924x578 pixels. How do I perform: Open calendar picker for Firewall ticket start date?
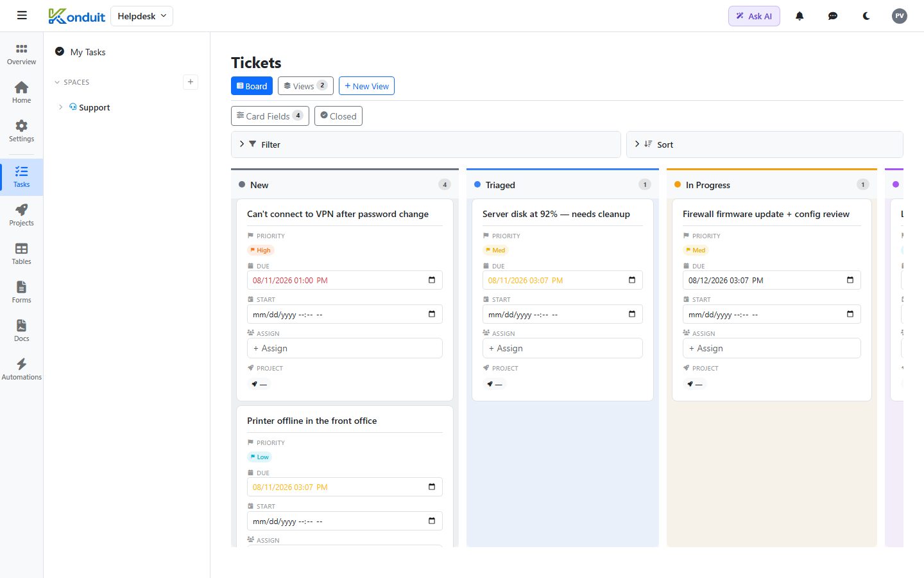(850, 314)
